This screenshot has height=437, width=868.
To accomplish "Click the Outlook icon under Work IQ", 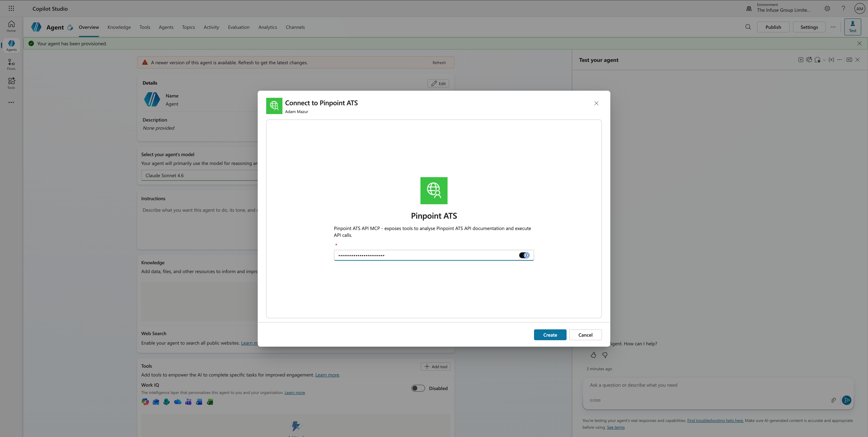I will click(156, 402).
